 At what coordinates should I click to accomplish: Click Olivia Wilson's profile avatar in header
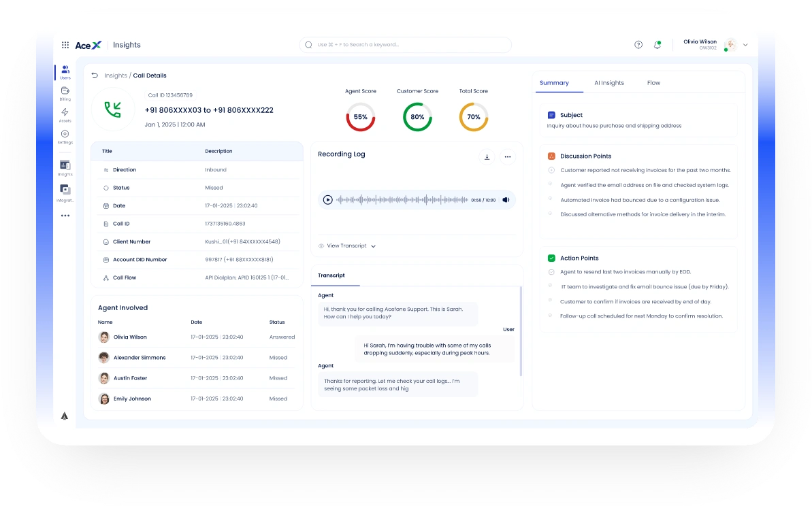[x=730, y=45]
